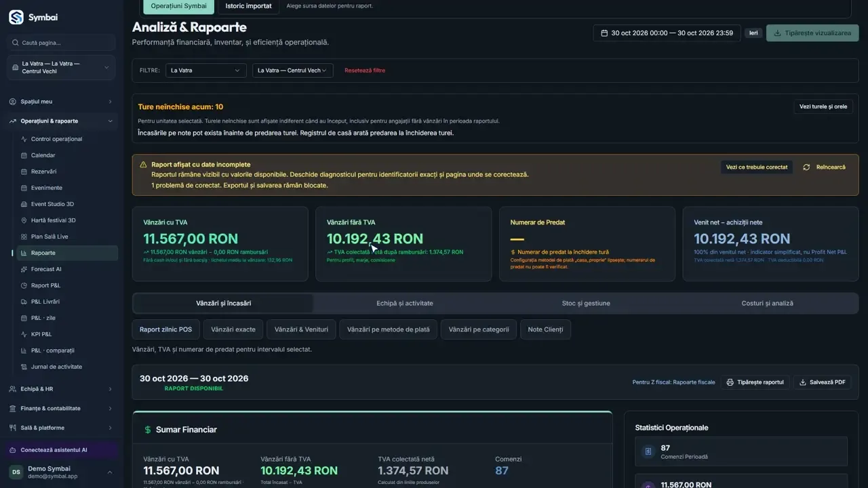Open the Demo Symbai account menu
Viewport: 868px width, 488px height.
coord(62,472)
